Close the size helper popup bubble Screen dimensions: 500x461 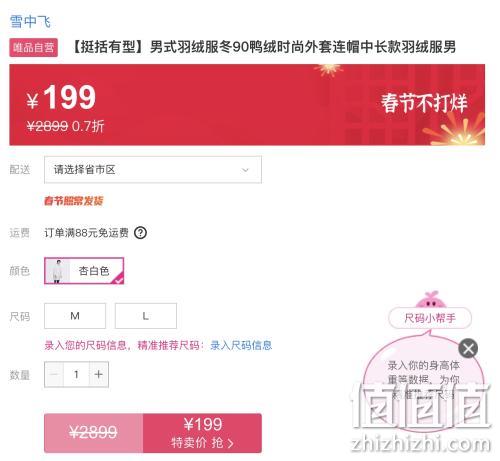pyautogui.click(x=468, y=348)
